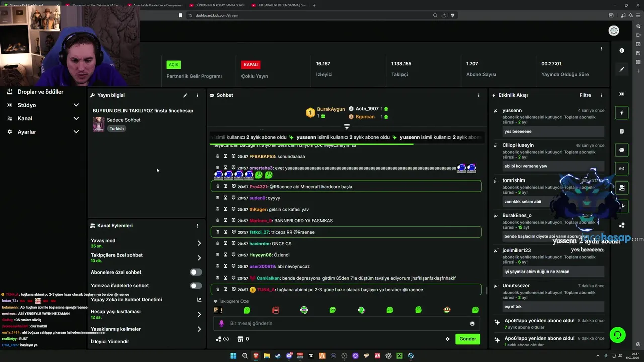Click the Sadece Sohbet category thumbnail
The width and height of the screenshot is (644, 362).
click(x=98, y=124)
